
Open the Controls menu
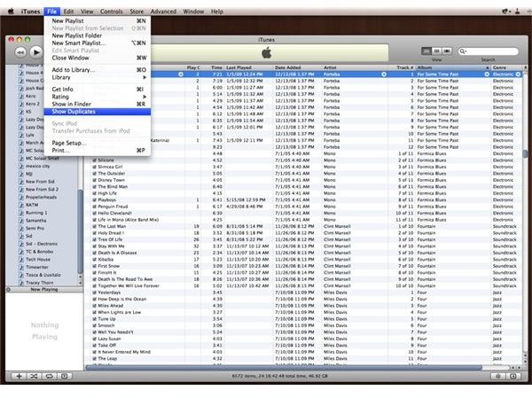[x=112, y=12]
